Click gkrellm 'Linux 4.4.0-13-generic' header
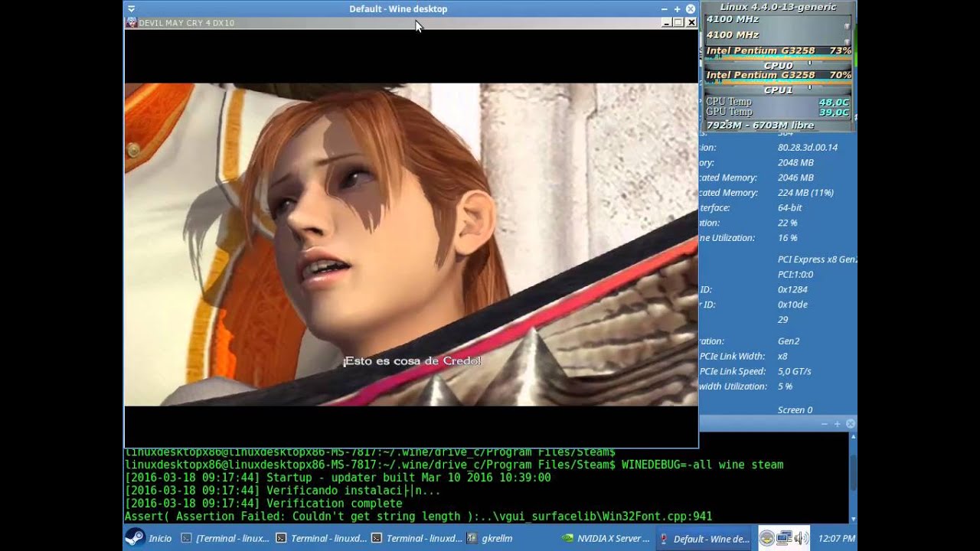Screen dimensions: 980x551 pos(778,7)
